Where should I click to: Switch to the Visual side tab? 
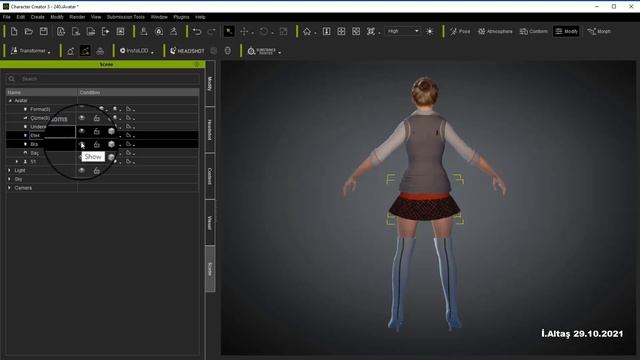pyautogui.click(x=210, y=222)
